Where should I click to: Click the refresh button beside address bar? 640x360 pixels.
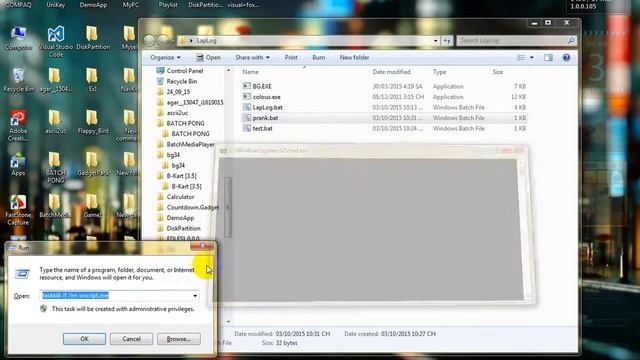[x=447, y=40]
